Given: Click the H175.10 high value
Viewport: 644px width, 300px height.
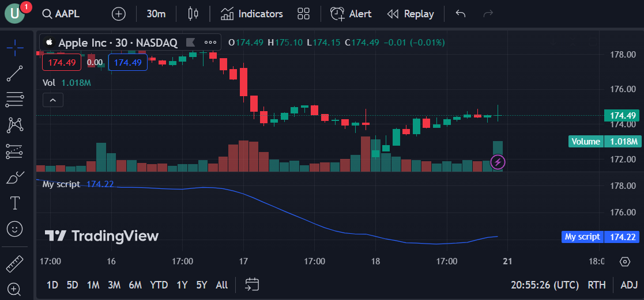Looking at the screenshot, I should (x=285, y=42).
